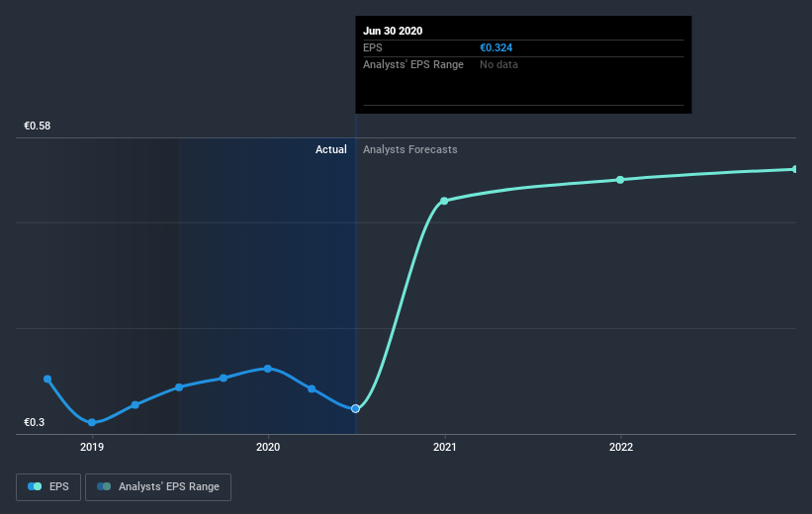Click the EPS point between 2020 and Jun 2020
Screen dimensions: 812x514
click(x=312, y=388)
